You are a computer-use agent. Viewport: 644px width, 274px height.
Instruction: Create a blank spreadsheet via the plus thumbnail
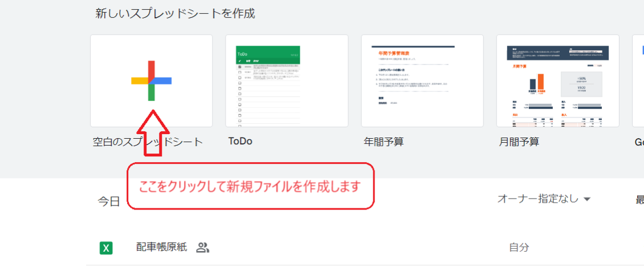(x=151, y=80)
